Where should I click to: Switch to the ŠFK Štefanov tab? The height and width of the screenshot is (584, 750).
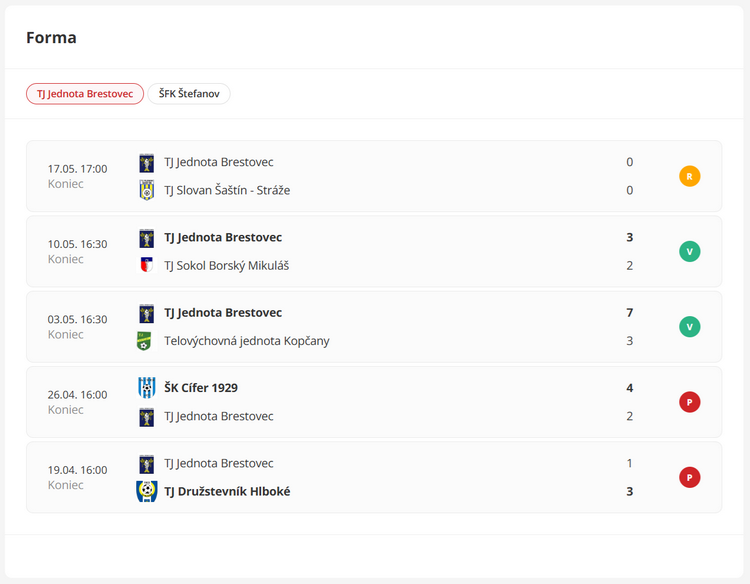[189, 94]
